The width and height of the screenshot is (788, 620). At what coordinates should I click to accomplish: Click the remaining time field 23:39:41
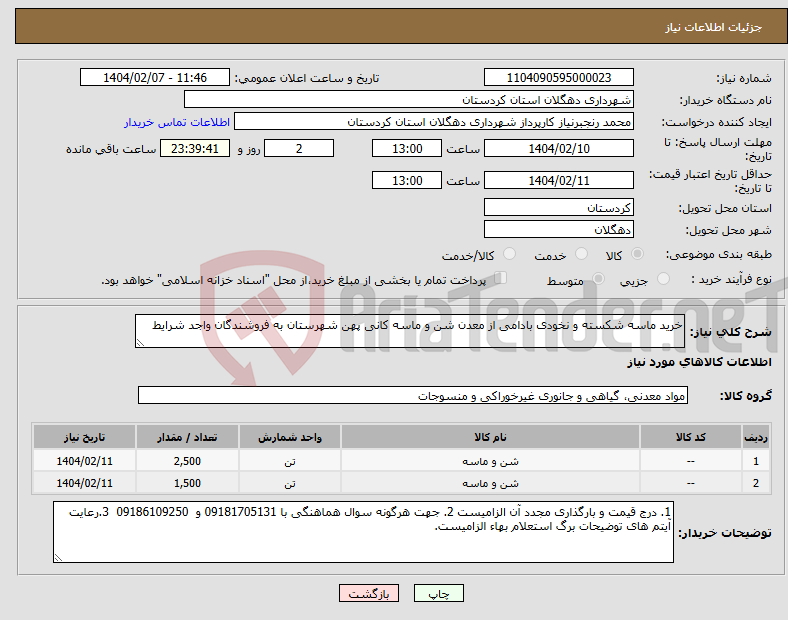(195, 148)
